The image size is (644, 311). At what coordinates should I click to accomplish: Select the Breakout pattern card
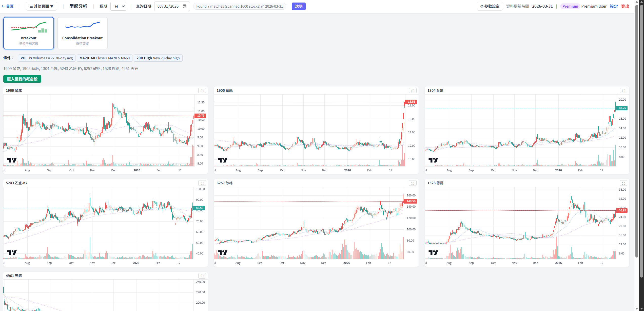tap(29, 33)
